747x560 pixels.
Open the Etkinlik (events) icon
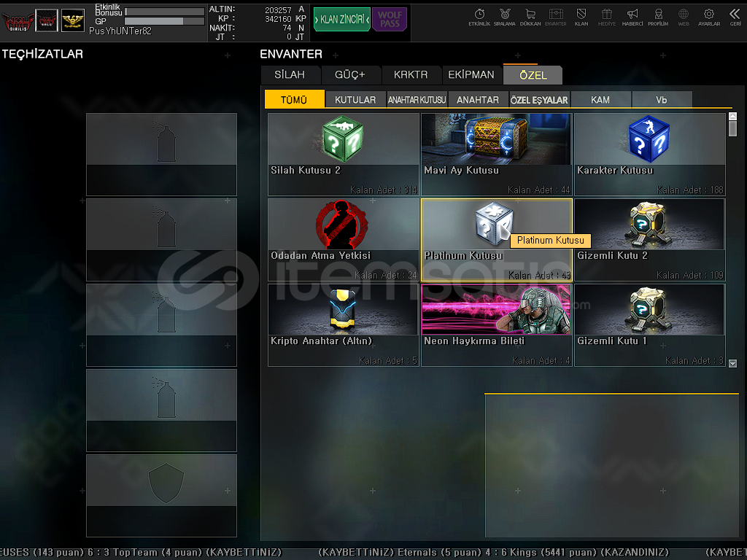click(479, 17)
